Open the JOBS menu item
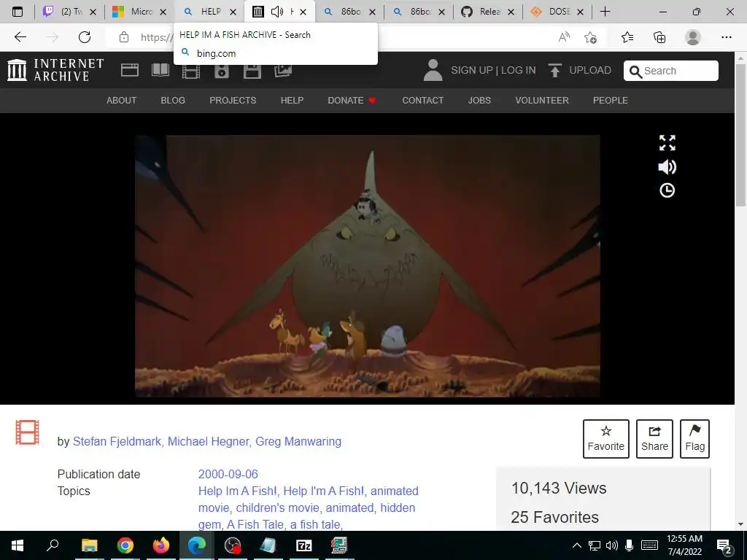Image resolution: width=747 pixels, height=560 pixels. click(479, 101)
